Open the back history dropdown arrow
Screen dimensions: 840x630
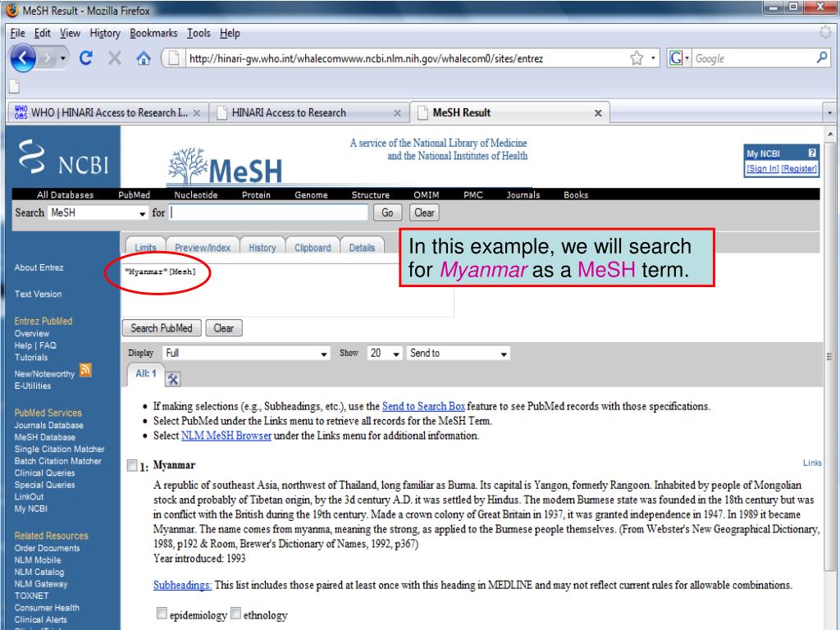[63, 58]
